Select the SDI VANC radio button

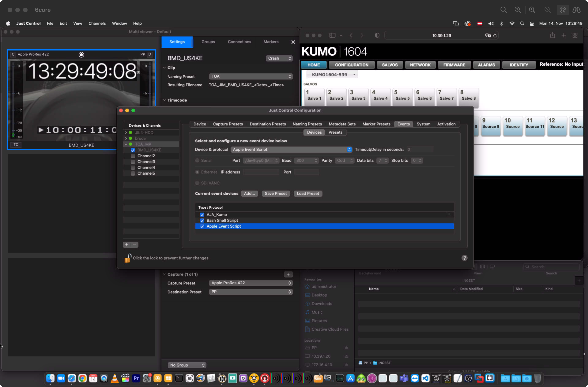(x=197, y=183)
